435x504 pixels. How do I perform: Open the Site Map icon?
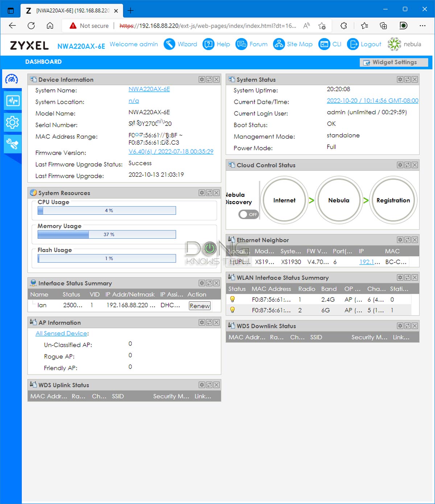click(x=279, y=44)
